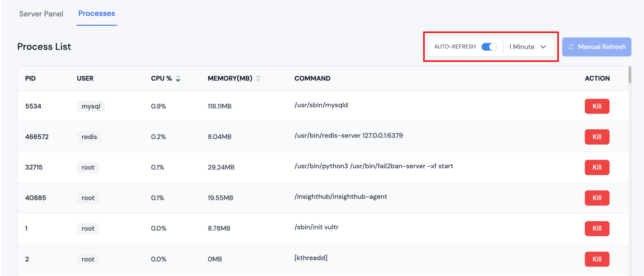Click the ACTION column header

coord(597,78)
